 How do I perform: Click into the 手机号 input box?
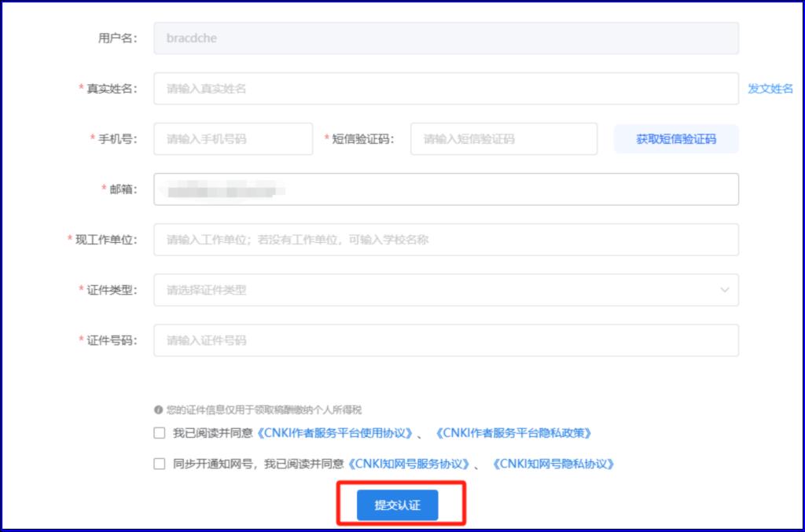[233, 139]
